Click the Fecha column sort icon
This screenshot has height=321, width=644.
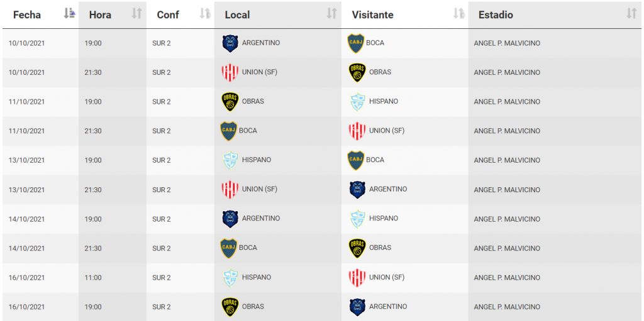tap(69, 14)
